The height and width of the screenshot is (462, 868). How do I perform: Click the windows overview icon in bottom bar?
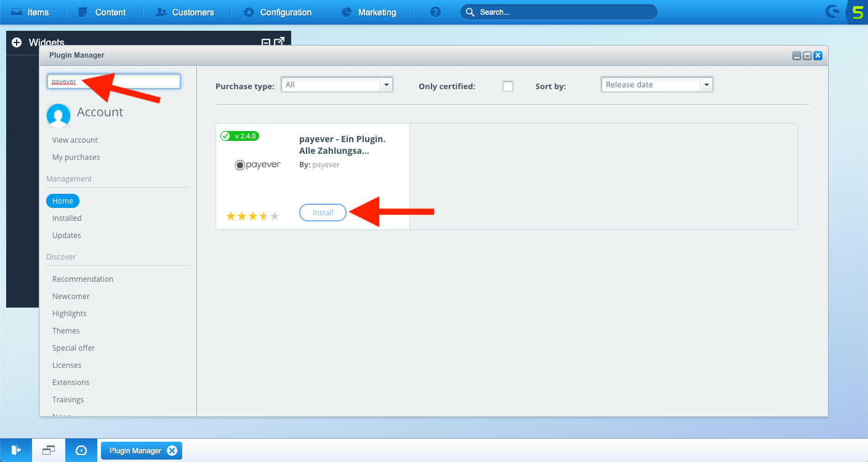pos(49,450)
